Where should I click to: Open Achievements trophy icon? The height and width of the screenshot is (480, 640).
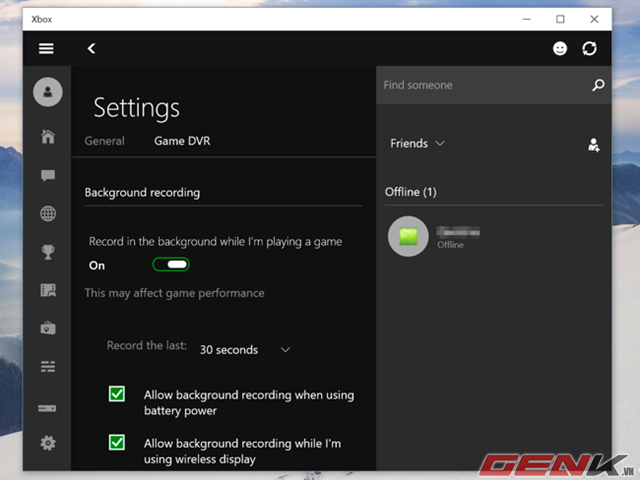click(x=47, y=252)
